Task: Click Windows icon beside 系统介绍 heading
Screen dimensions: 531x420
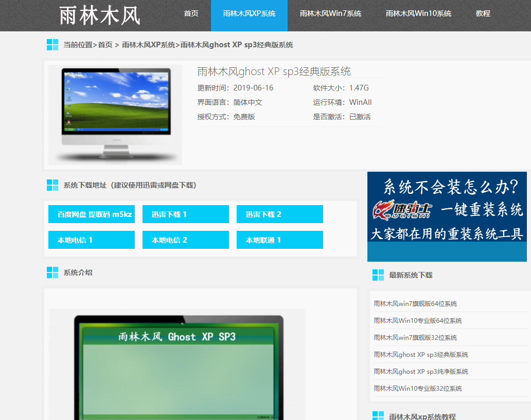Action: [x=52, y=272]
